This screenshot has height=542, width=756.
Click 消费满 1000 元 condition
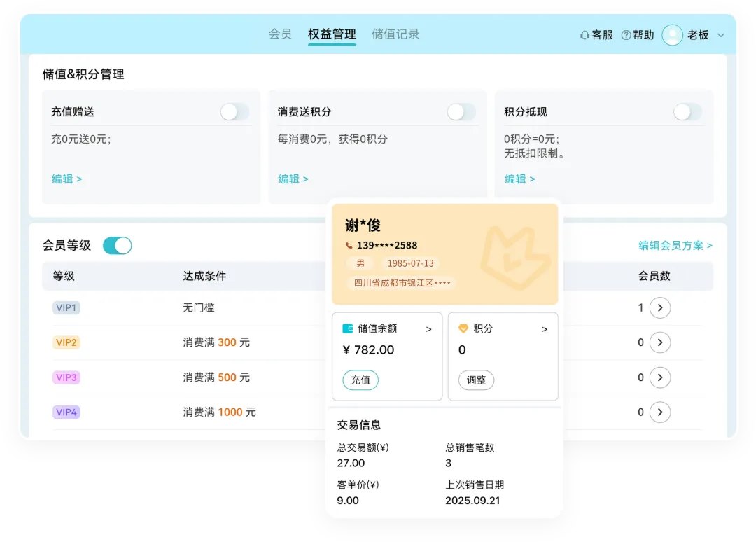pos(219,412)
